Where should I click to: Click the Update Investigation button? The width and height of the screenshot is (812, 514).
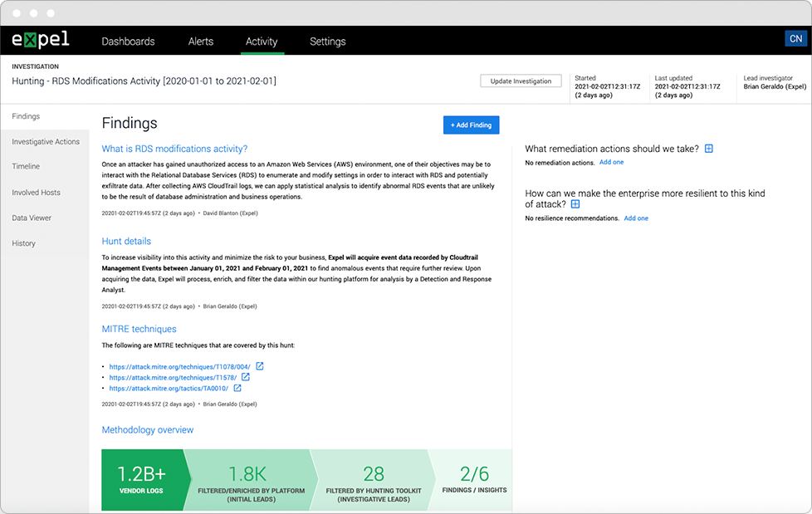pyautogui.click(x=521, y=81)
